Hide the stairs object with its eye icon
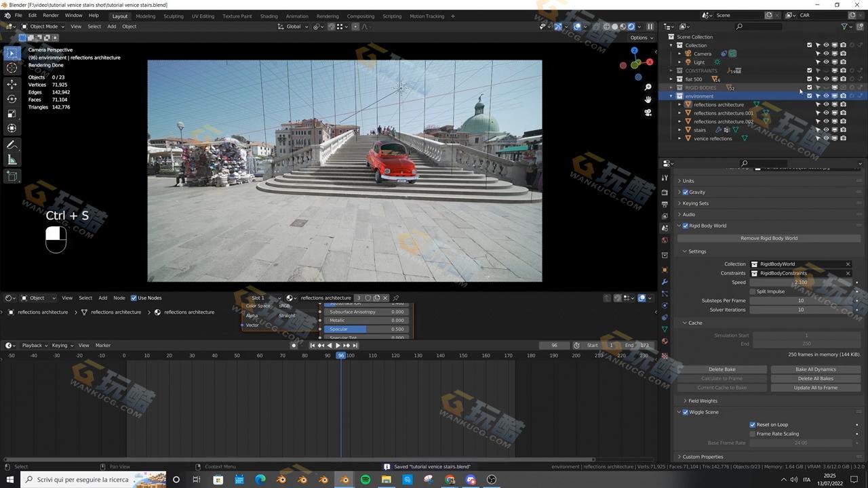 (826, 130)
